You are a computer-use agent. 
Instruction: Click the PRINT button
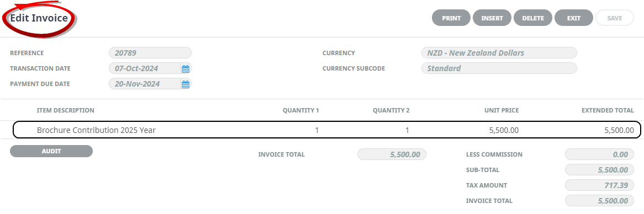pos(451,18)
